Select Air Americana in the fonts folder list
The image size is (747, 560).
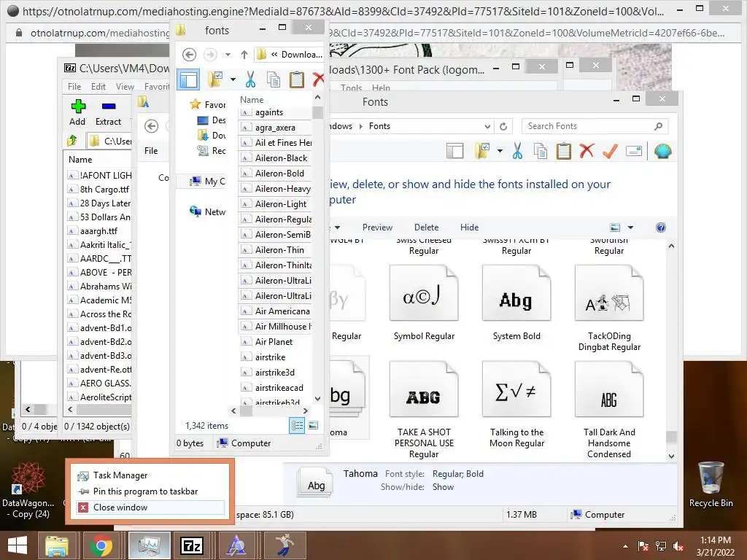coord(276,311)
